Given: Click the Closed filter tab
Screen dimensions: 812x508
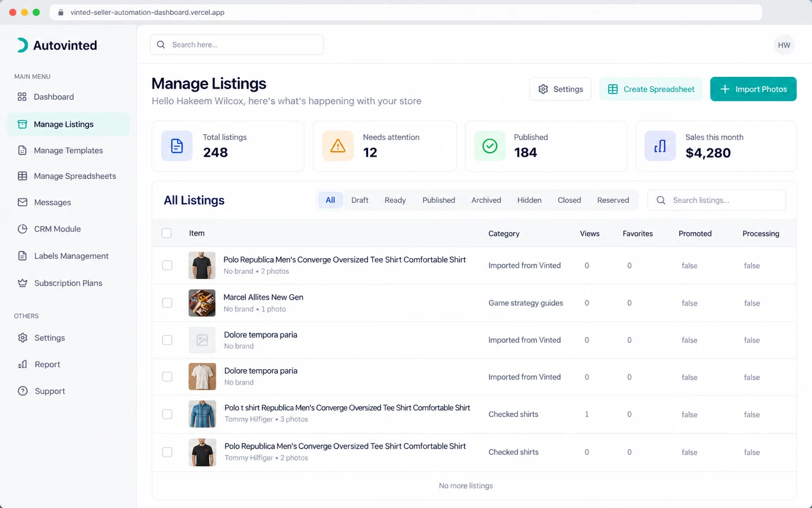Looking at the screenshot, I should point(569,200).
